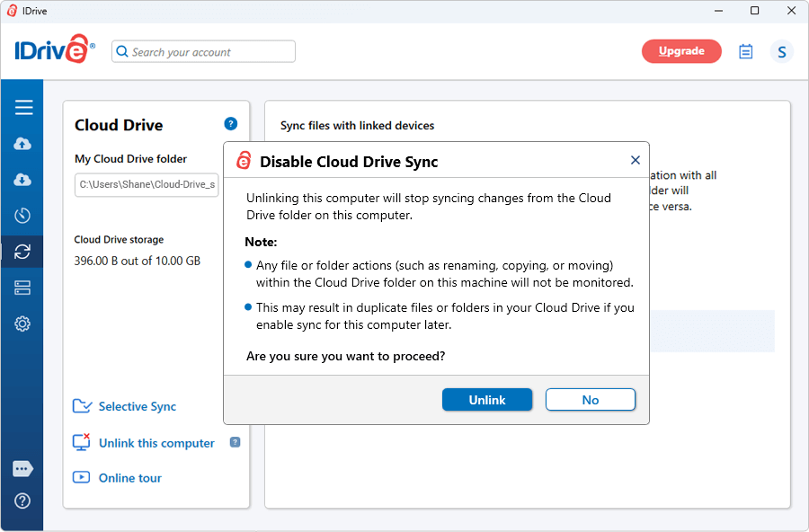Click the help badge beside Unlink this computer

tap(235, 442)
